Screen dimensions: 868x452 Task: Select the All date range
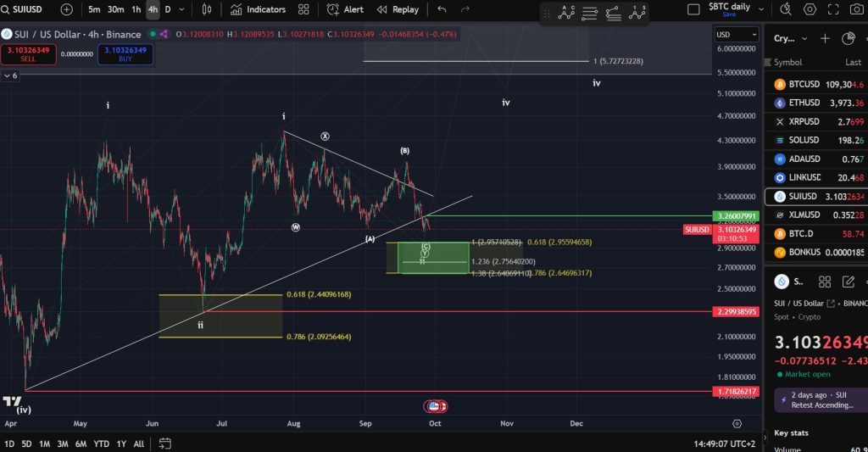(x=139, y=444)
